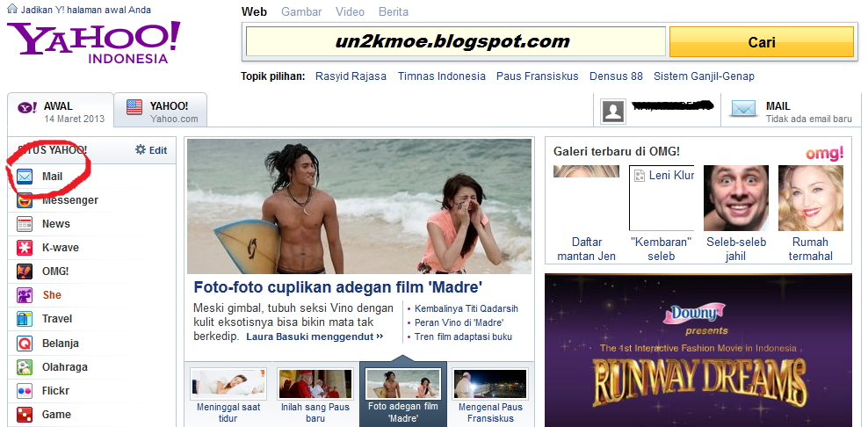Open the Olahraga sports icon
Screen dimensions: 868x427
tap(25, 367)
